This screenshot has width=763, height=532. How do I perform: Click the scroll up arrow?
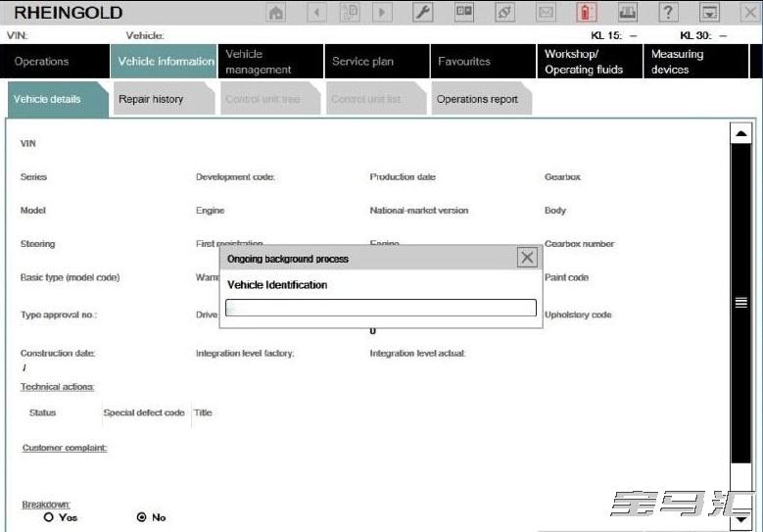click(741, 133)
